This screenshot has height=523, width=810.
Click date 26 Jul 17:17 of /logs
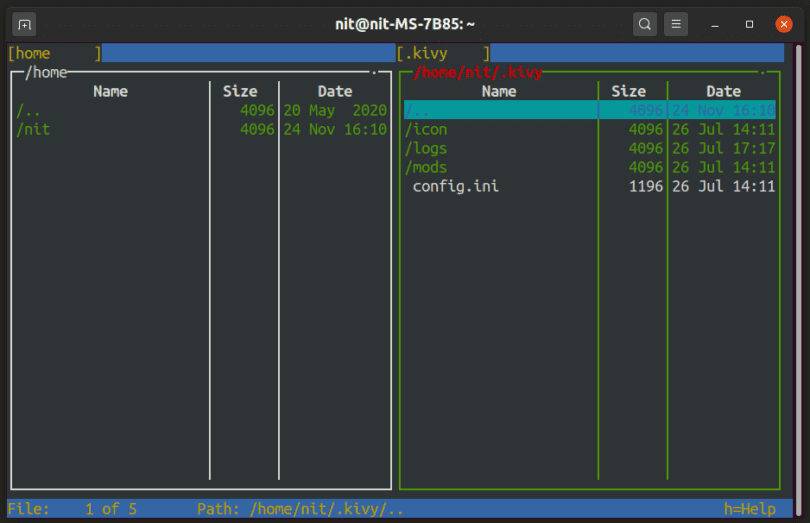tap(724, 148)
